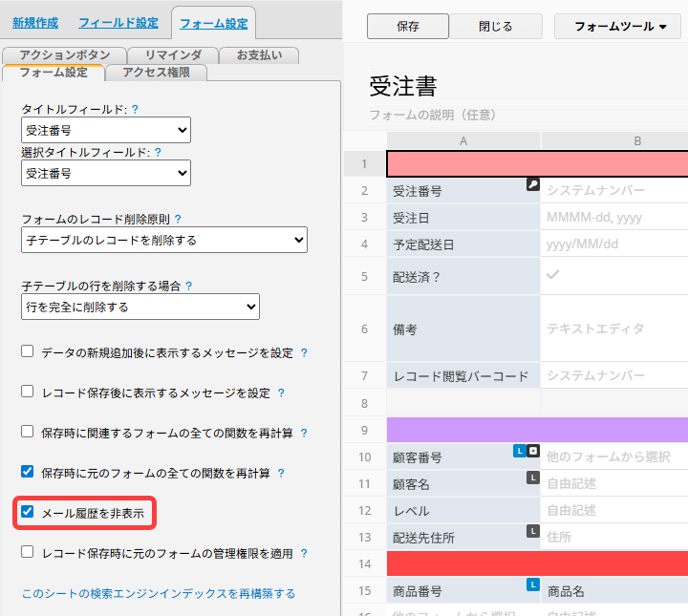Click blue L icon beside 商品番号
Viewport: 688px width, 616px height.
[533, 584]
